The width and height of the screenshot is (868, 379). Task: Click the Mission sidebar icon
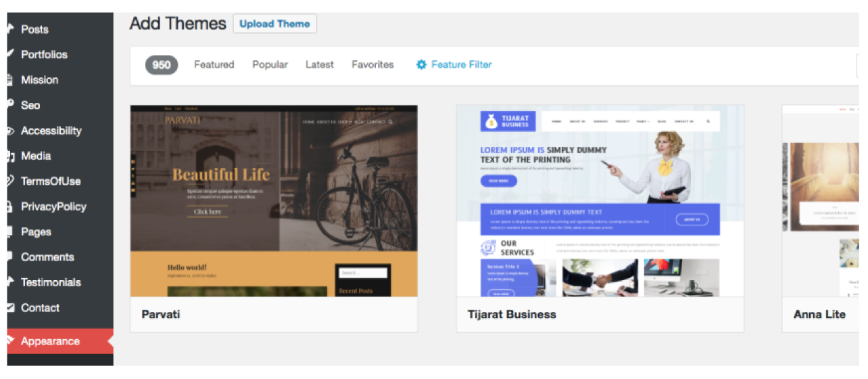pos(10,80)
